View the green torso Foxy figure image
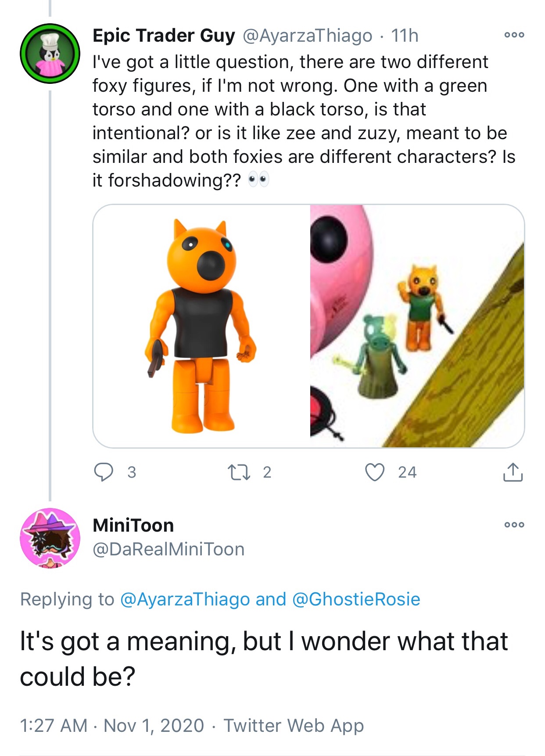Image resolution: width=545 pixels, height=756 pixels. tap(417, 326)
